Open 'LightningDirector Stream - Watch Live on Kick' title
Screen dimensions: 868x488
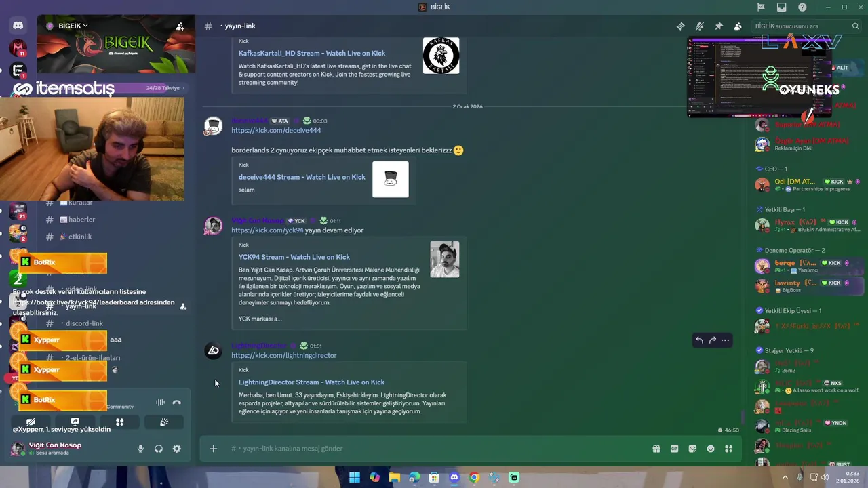click(311, 382)
